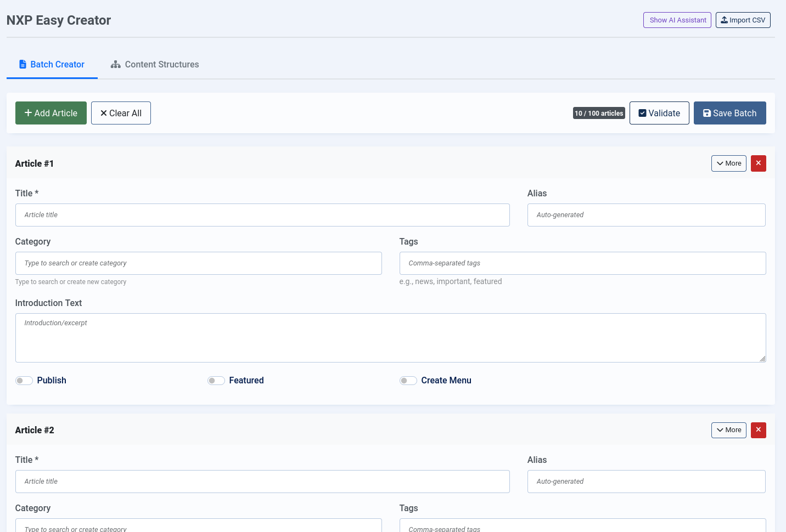Add a new article with Add Article
The image size is (786, 532).
tap(51, 113)
